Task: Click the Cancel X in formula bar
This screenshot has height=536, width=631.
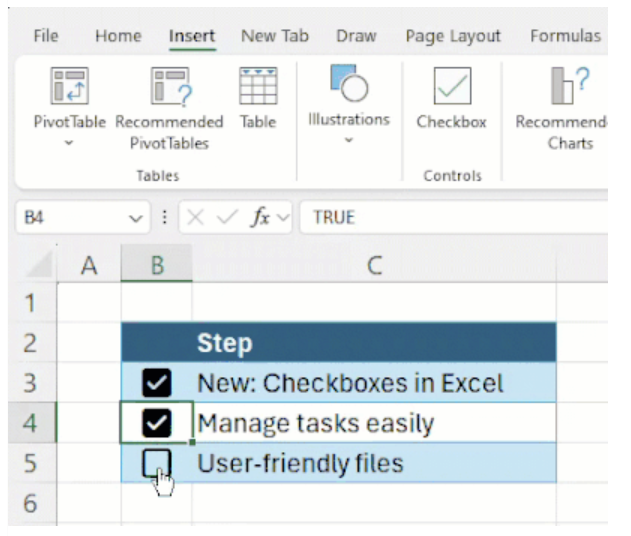Action: pos(196,218)
